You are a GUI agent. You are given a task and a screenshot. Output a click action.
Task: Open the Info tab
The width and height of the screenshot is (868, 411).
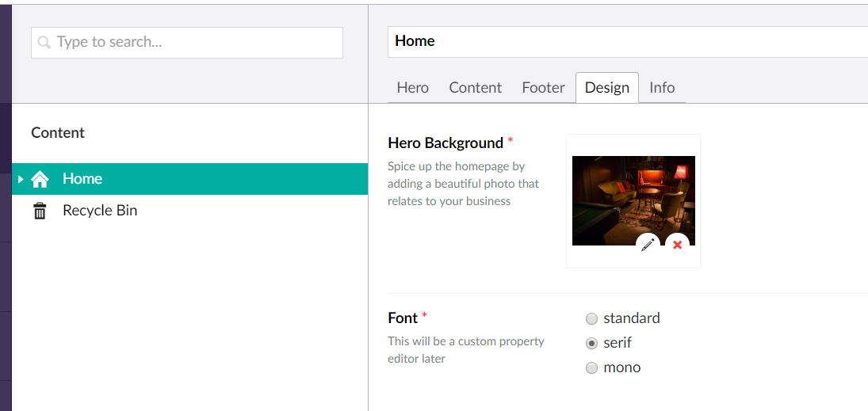662,88
